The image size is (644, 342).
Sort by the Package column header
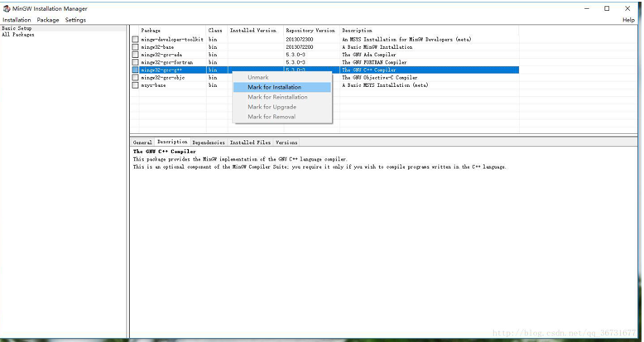tap(172, 31)
